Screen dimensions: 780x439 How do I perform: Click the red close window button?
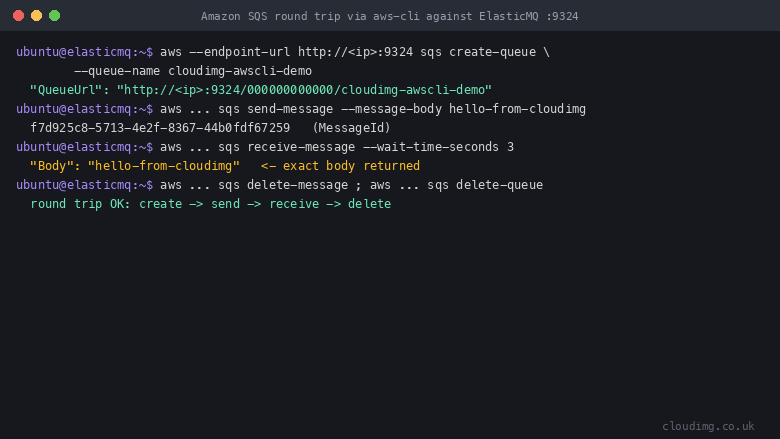[x=18, y=15]
